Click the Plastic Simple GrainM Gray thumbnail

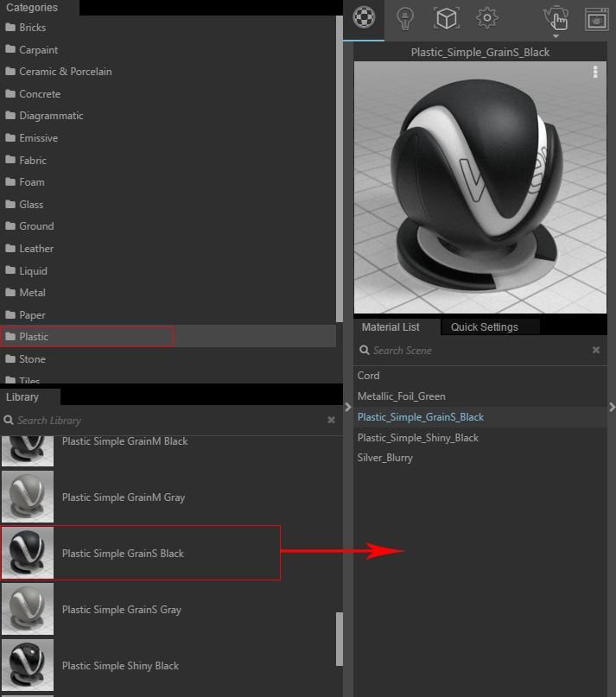pyautogui.click(x=28, y=497)
